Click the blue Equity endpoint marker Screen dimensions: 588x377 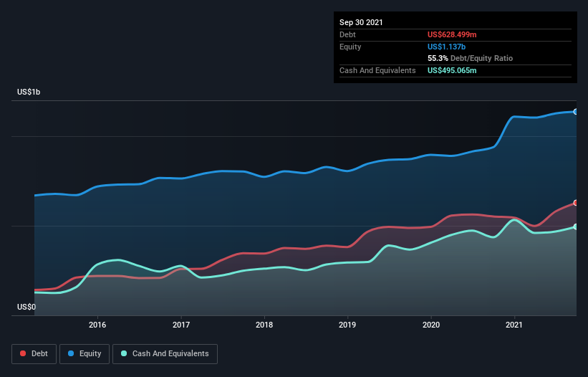(x=576, y=112)
